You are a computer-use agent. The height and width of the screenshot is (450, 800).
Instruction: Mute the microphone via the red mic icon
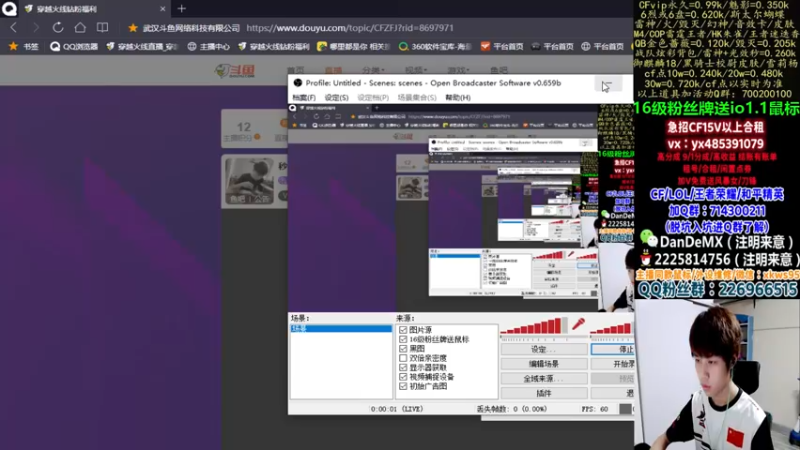pos(578,324)
